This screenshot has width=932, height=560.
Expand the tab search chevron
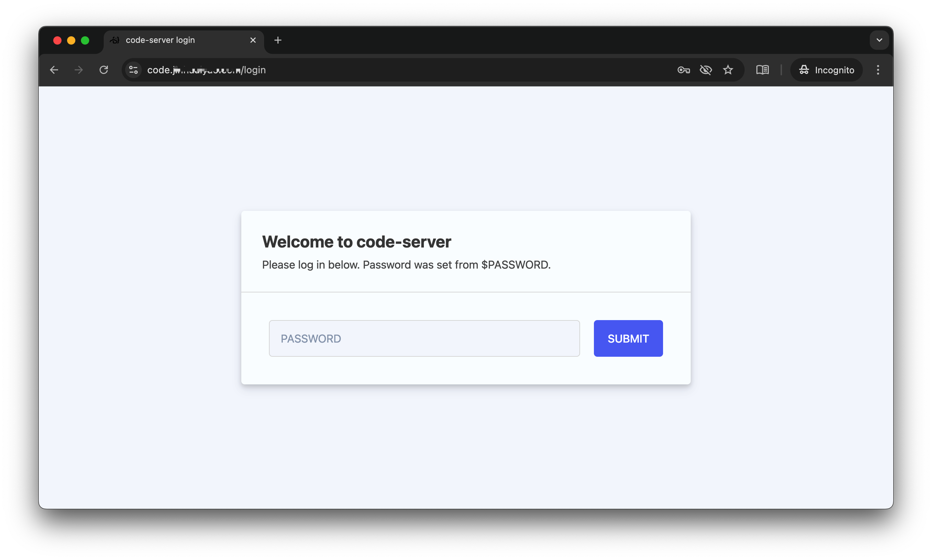coord(879,40)
